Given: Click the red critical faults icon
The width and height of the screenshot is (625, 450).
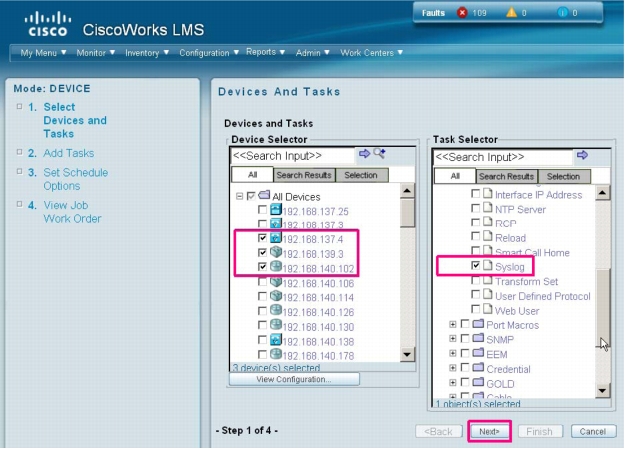Looking at the screenshot, I should point(462,13).
